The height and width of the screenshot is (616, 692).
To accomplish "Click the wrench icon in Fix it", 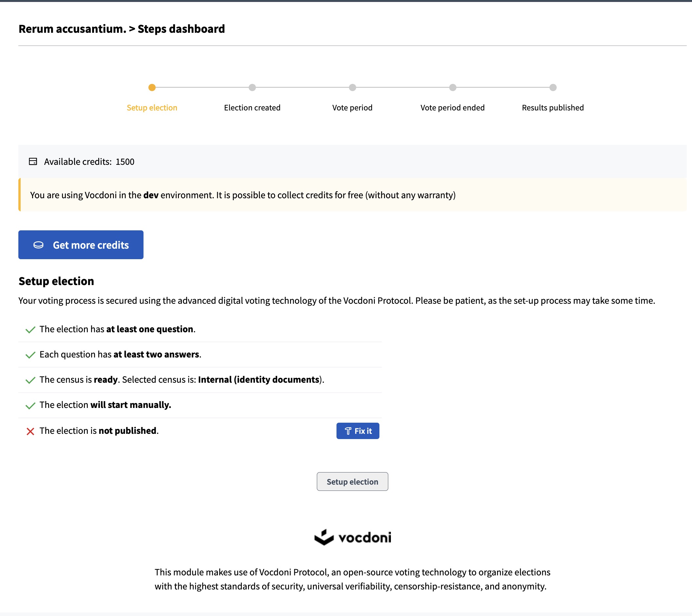I will (348, 431).
